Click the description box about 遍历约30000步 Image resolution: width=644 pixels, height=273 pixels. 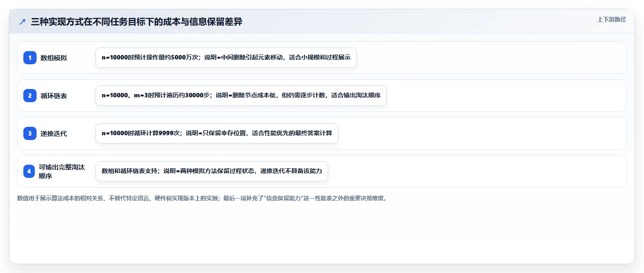click(x=241, y=96)
